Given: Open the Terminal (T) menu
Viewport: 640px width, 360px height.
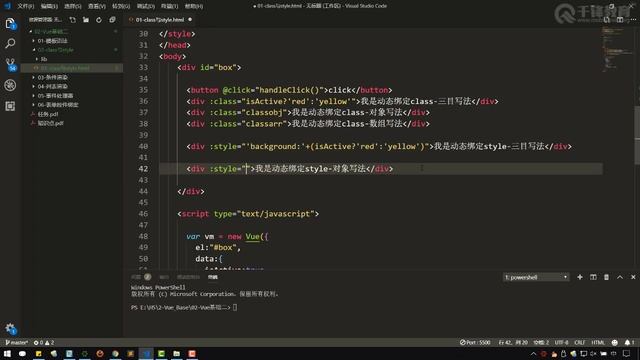Looking at the screenshot, I should (169, 6).
